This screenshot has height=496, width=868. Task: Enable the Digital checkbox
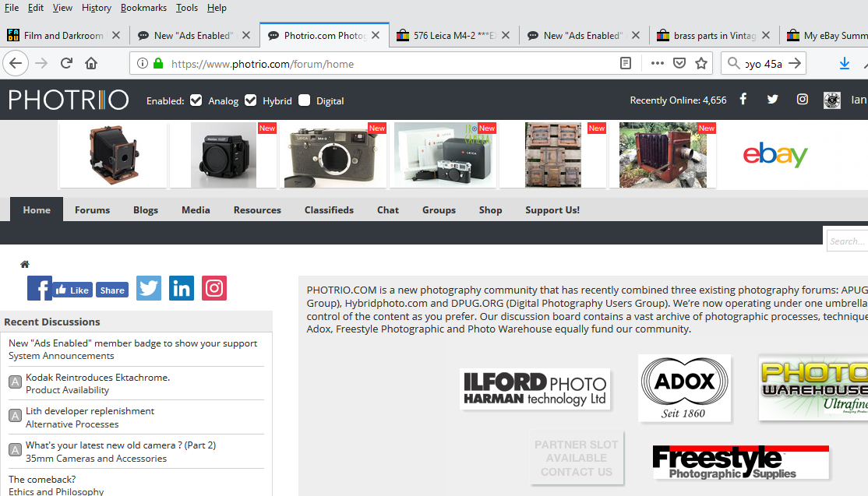click(x=304, y=100)
